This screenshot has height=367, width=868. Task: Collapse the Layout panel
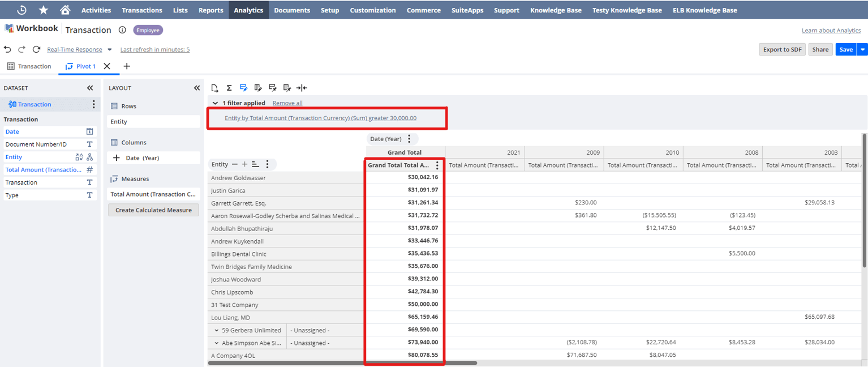[197, 88]
